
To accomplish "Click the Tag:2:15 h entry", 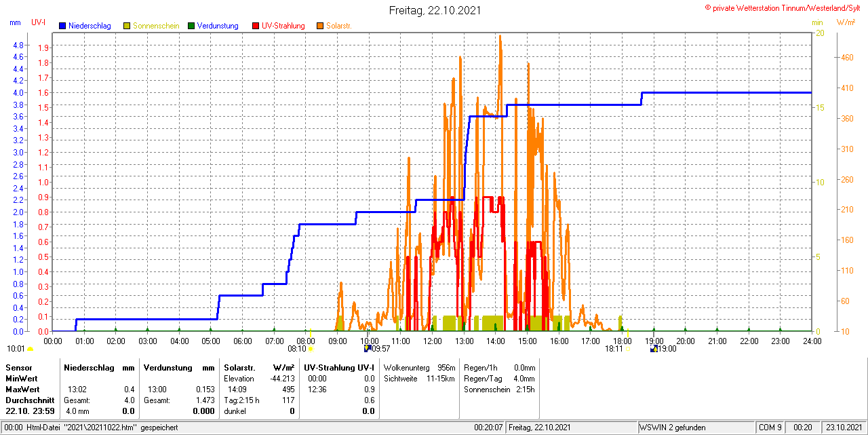I will tap(241, 400).
